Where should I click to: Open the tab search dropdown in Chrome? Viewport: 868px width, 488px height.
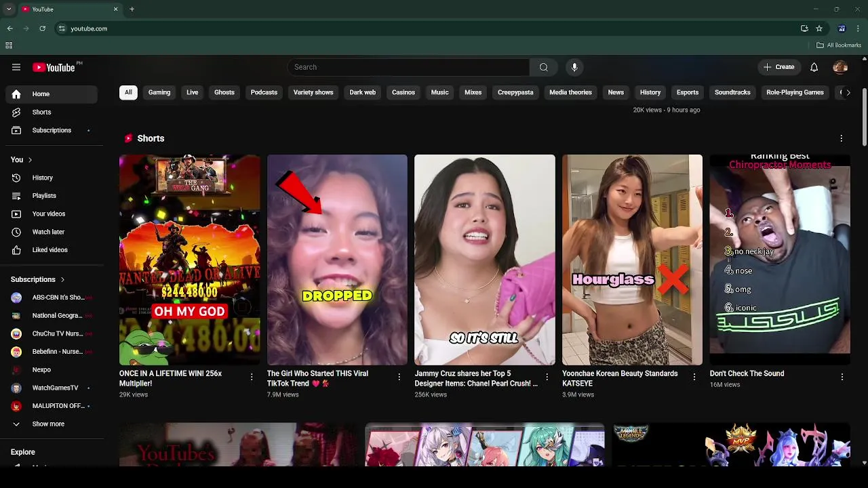[x=9, y=9]
